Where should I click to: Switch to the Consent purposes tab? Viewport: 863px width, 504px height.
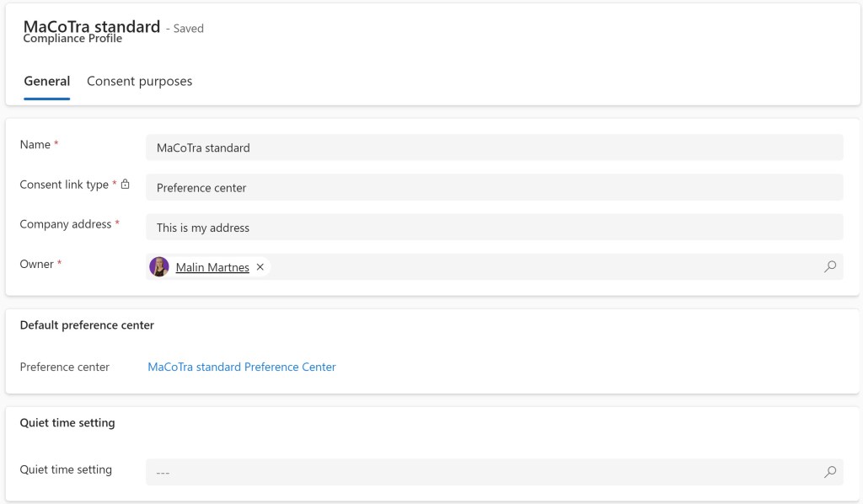coord(139,81)
